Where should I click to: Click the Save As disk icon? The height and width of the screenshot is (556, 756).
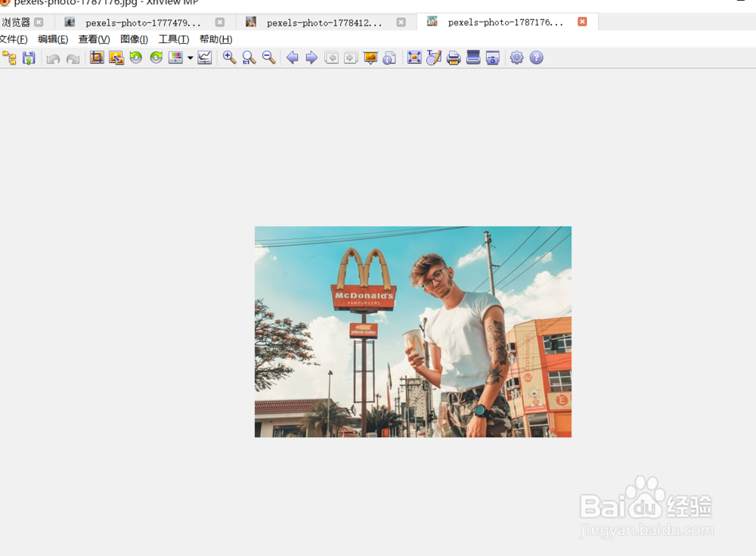pos(29,58)
